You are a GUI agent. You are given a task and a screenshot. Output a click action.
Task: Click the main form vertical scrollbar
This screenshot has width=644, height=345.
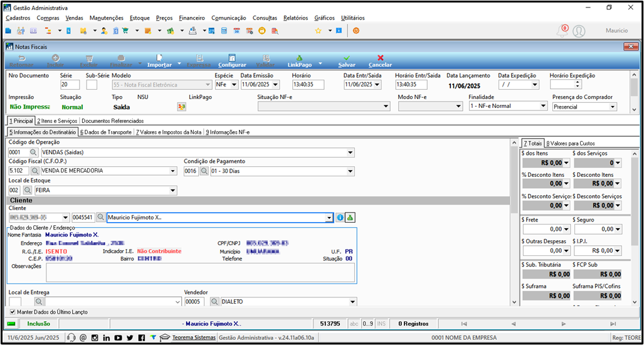pyautogui.click(x=514, y=222)
